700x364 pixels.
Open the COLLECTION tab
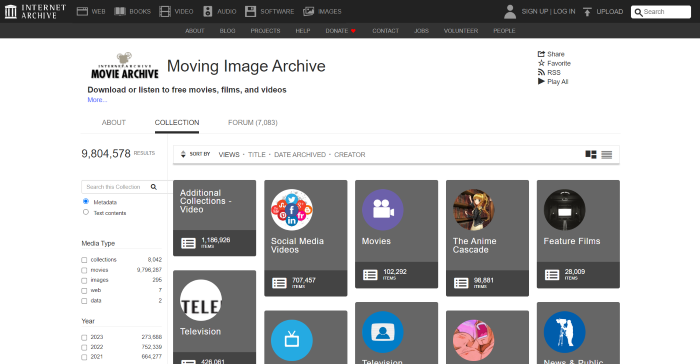[177, 122]
